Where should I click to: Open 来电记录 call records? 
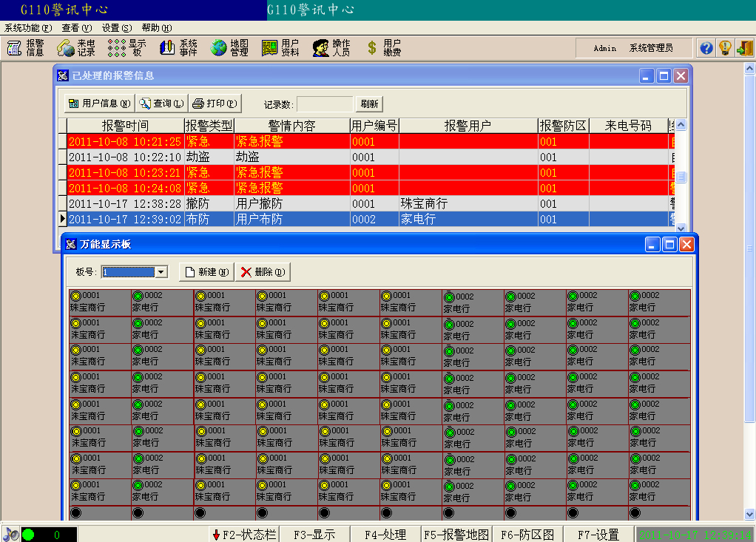point(77,48)
